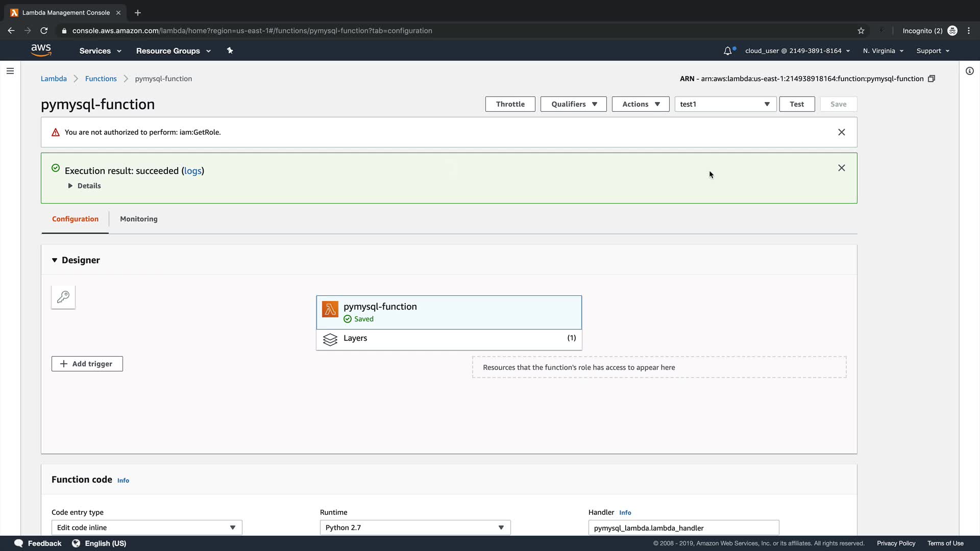Copy the function ARN with copy icon
The height and width of the screenshot is (551, 980).
tap(932, 79)
